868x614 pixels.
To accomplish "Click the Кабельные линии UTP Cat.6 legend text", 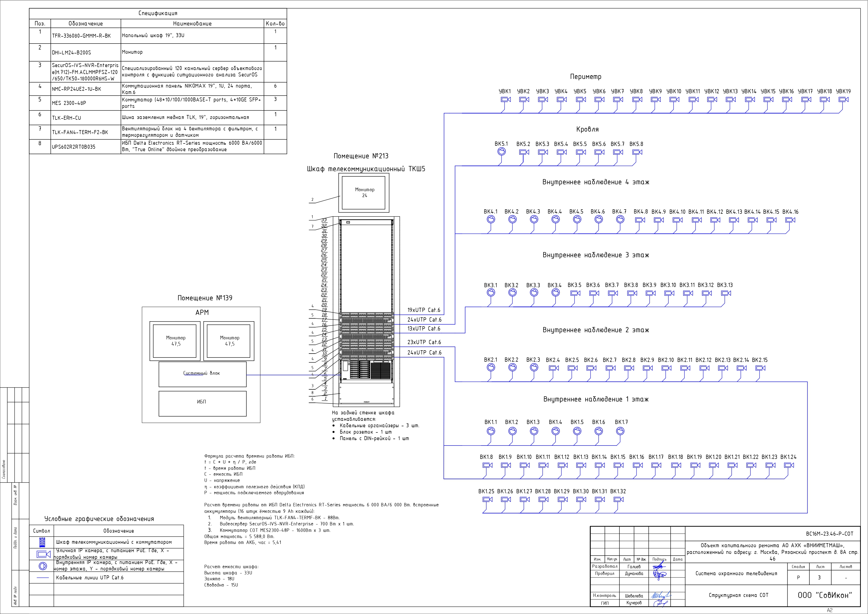I will click(90, 578).
